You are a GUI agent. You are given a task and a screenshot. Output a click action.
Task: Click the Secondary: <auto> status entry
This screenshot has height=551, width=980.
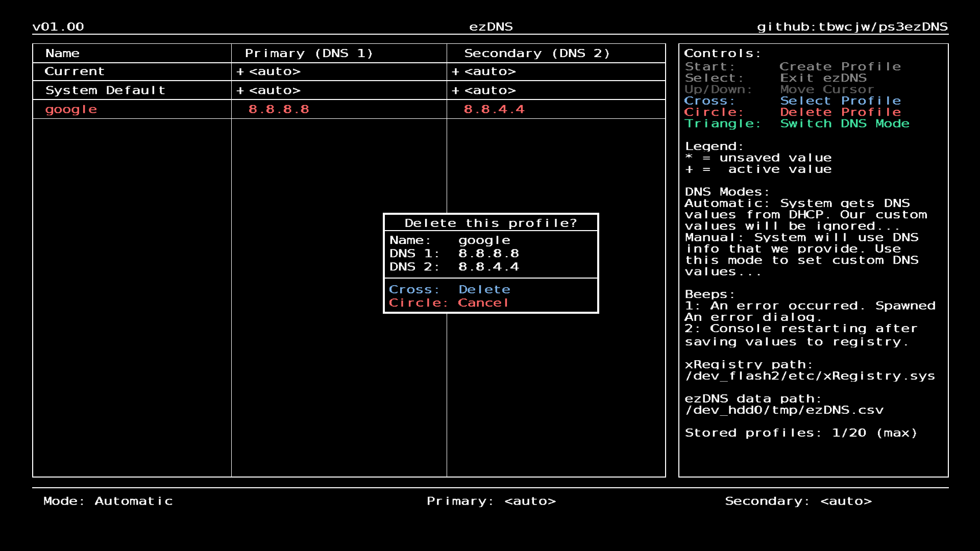click(798, 501)
